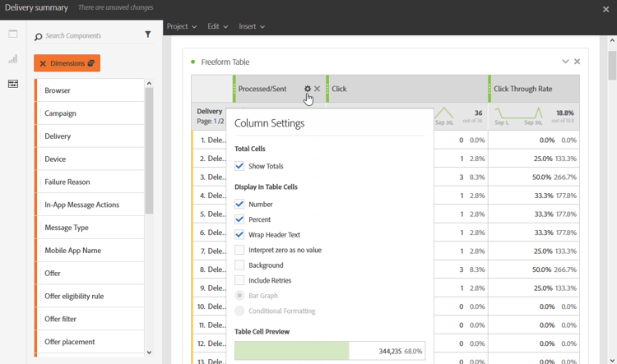Click the filter funnel icon beside search
Image resolution: width=617 pixels, height=364 pixels.
[x=148, y=35]
